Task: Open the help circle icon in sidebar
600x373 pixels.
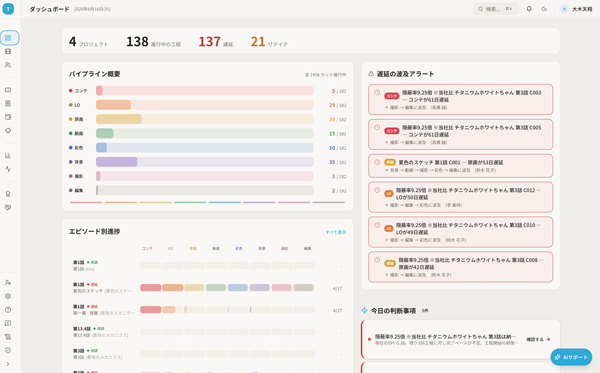Action: coord(8,309)
